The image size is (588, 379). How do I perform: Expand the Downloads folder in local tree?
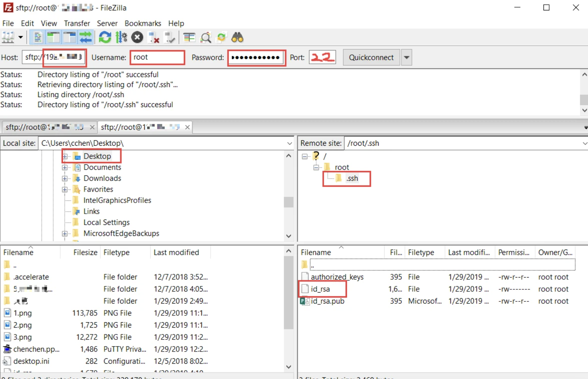pyautogui.click(x=65, y=178)
